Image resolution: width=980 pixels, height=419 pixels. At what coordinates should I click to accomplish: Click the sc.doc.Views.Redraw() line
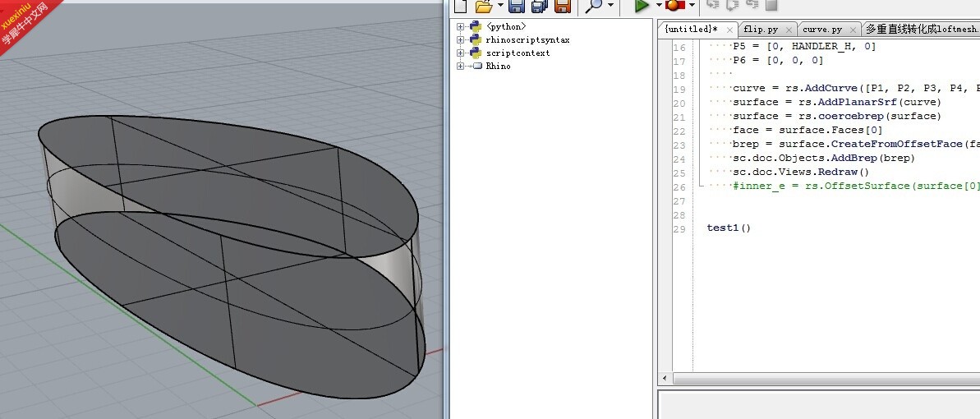801,172
